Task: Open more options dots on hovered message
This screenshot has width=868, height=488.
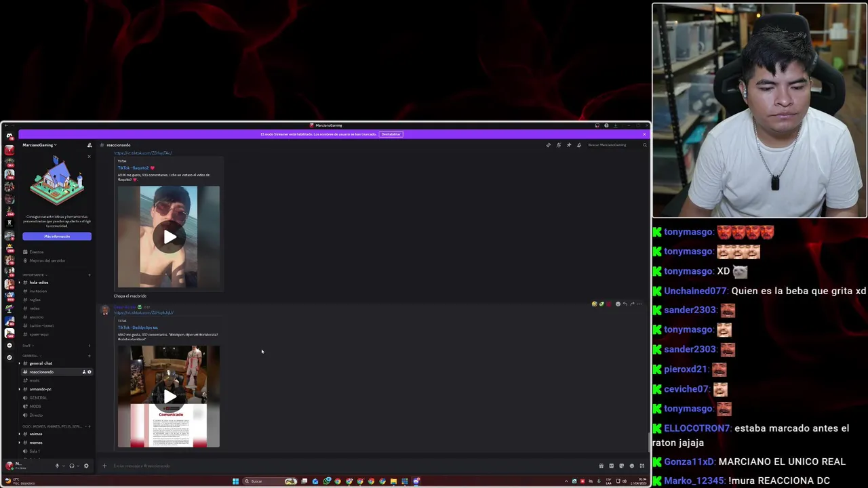Action: [639, 304]
